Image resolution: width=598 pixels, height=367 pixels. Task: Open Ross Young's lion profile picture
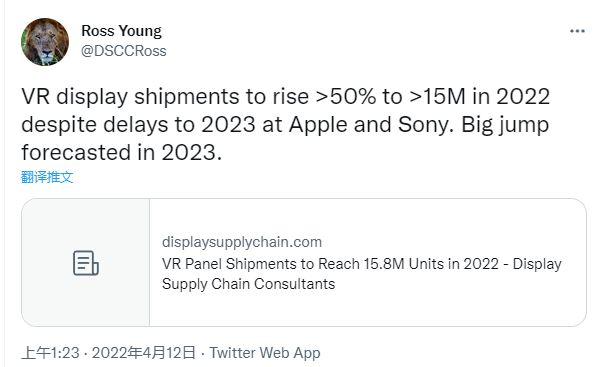(45, 42)
